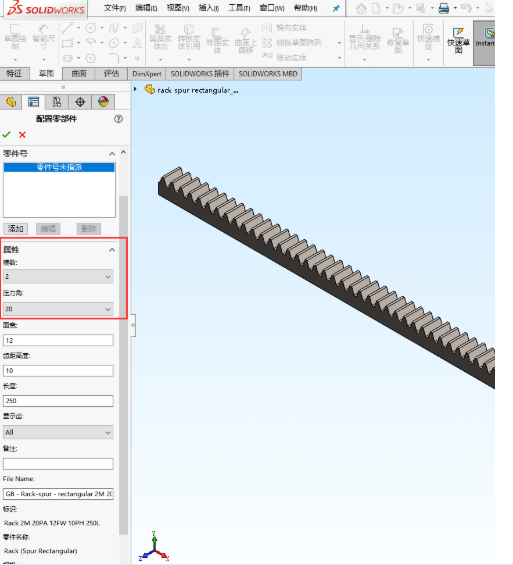Open the FeatureManager design tree tab
Viewport: 513px width, 565px height.
11,102
